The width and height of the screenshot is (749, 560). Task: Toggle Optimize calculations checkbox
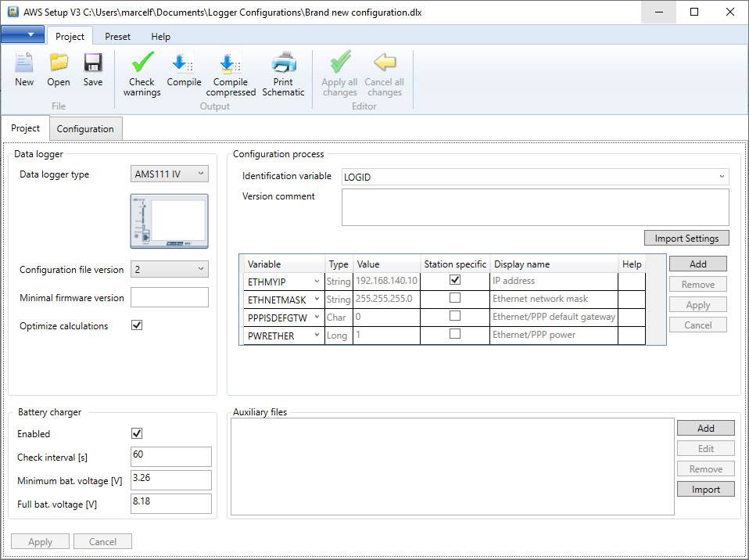pos(137,325)
